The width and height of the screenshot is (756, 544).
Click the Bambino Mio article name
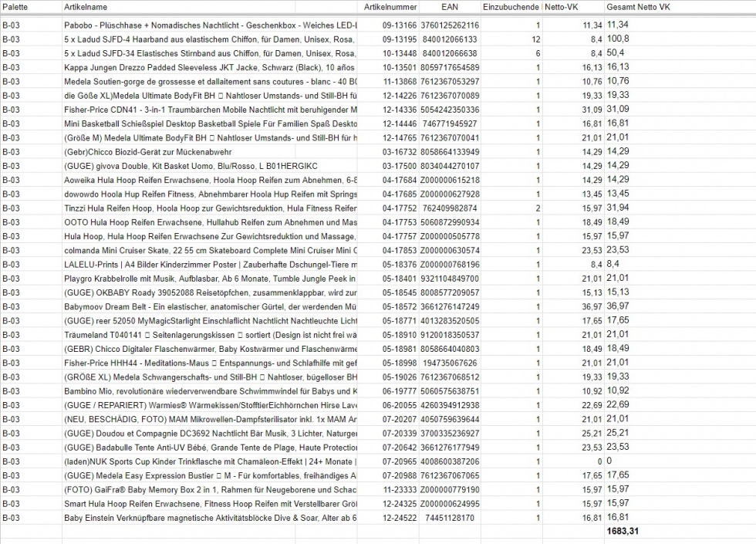[x=210, y=390]
